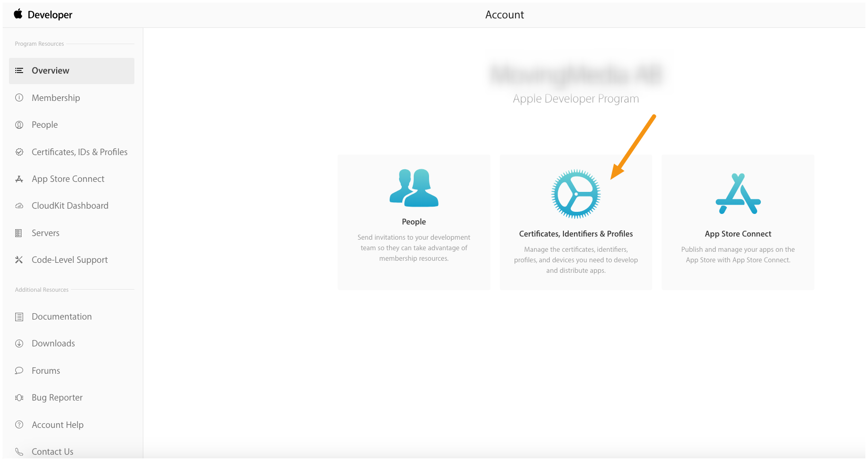The width and height of the screenshot is (868, 461).
Task: Click 'Manage the certificates, identifiers' description
Action: point(576,260)
